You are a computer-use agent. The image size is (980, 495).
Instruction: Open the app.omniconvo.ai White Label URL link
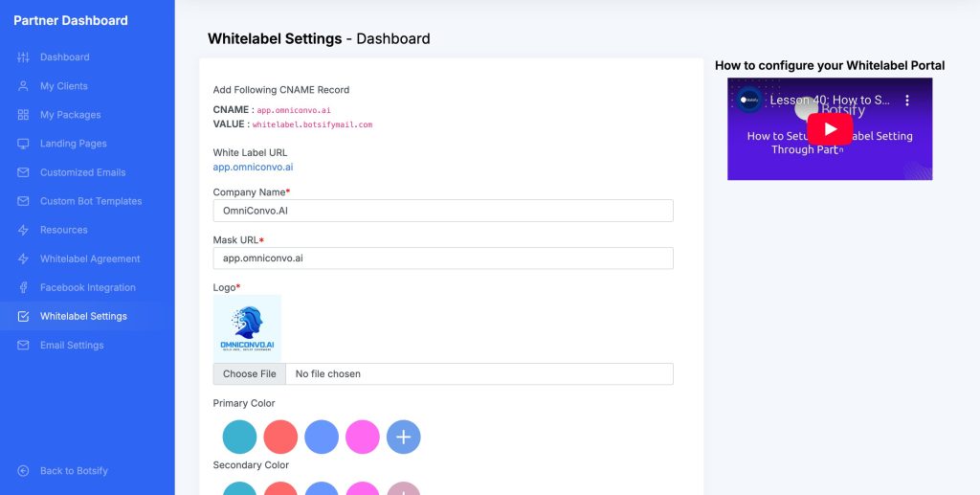click(253, 168)
